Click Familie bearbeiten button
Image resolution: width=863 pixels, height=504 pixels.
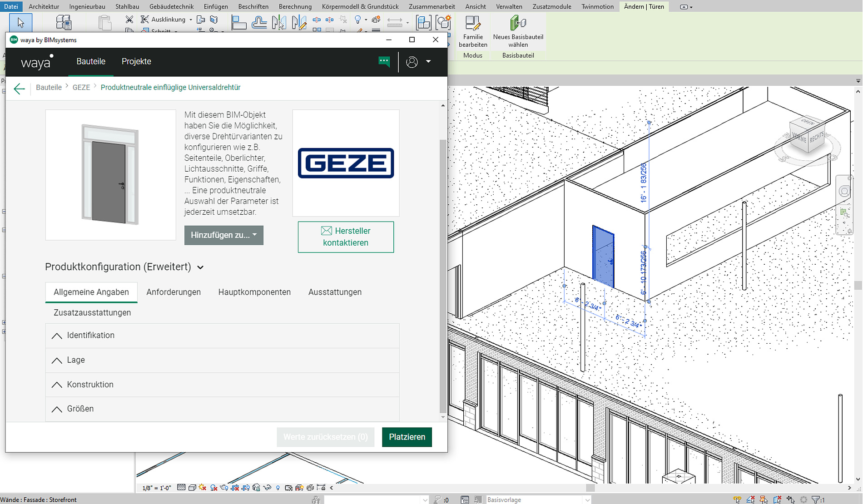pyautogui.click(x=473, y=32)
